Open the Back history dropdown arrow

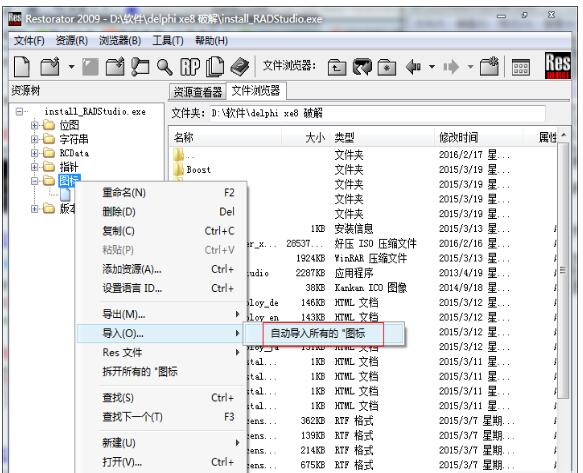(432, 67)
